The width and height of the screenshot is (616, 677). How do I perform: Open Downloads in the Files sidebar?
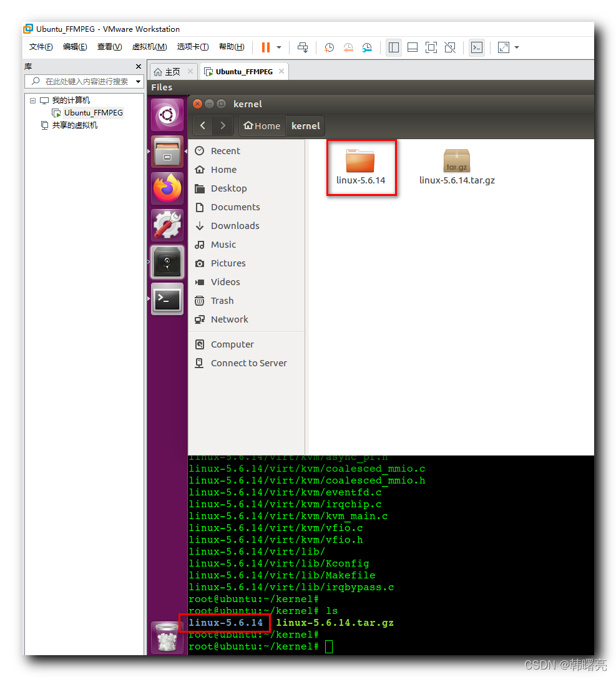tap(235, 226)
